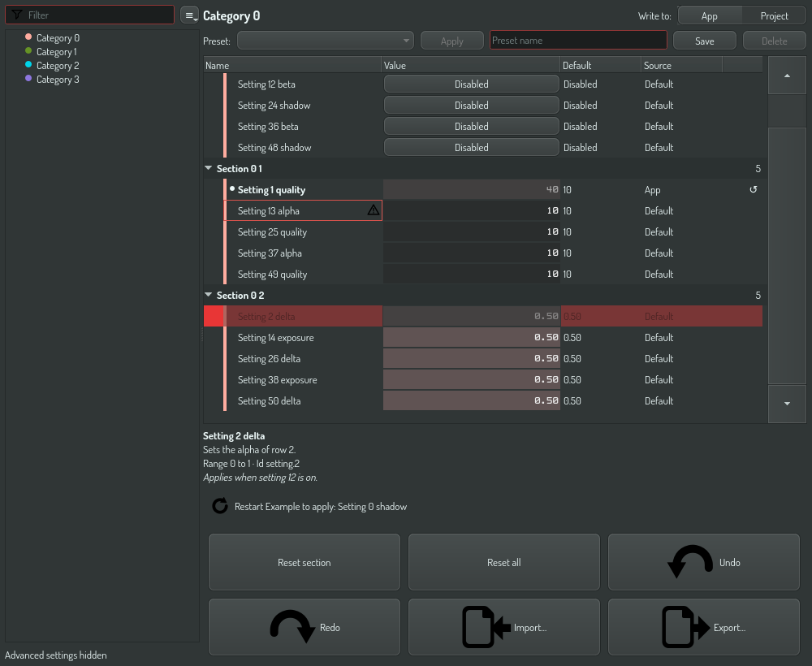Viewport: 812px width, 666px height.
Task: Click the restart icon beside Restart Example
Action: [220, 506]
